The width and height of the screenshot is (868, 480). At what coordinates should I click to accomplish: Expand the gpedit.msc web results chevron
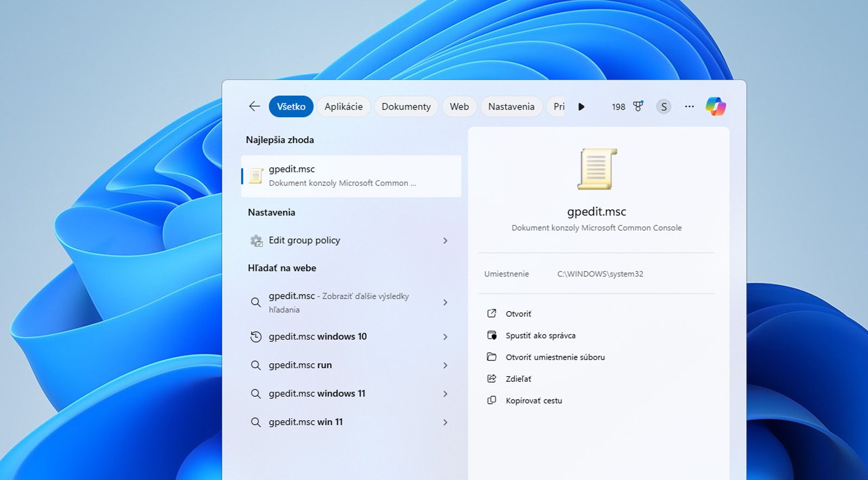point(445,302)
